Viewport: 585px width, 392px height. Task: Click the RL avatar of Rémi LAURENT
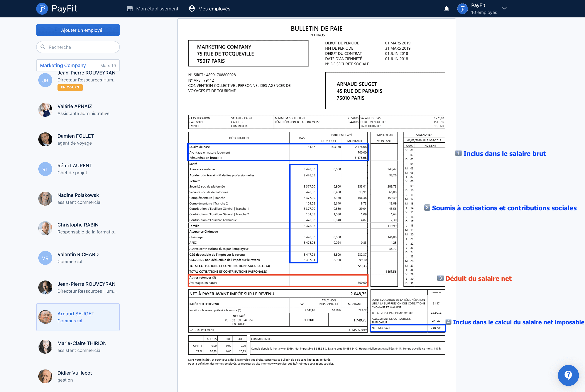[45, 169]
